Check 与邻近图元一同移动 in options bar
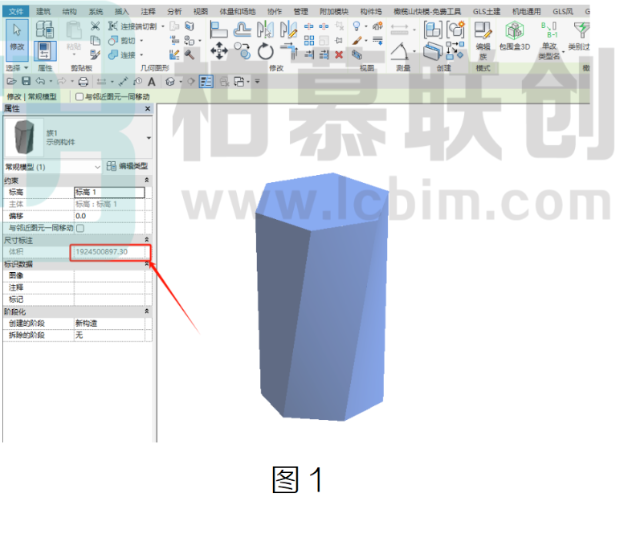 (x=79, y=97)
